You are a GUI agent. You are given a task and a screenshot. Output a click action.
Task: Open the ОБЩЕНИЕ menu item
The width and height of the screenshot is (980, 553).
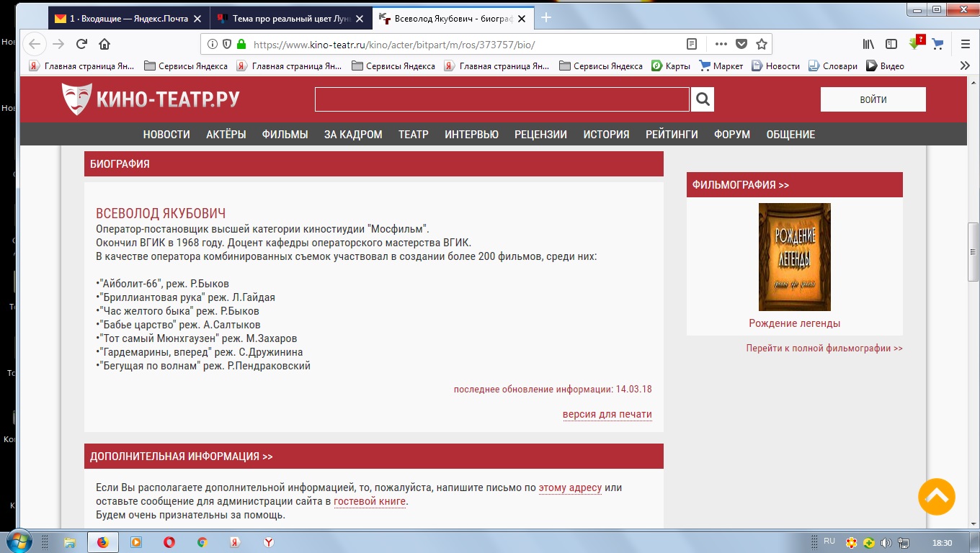click(x=790, y=135)
